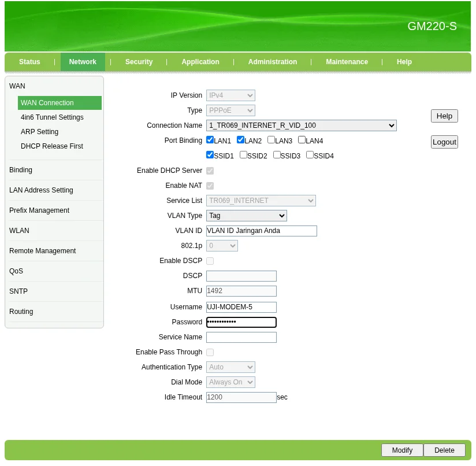Toggle Enable Pass Through checkbox
The height and width of the screenshot is (466, 476).
210,352
